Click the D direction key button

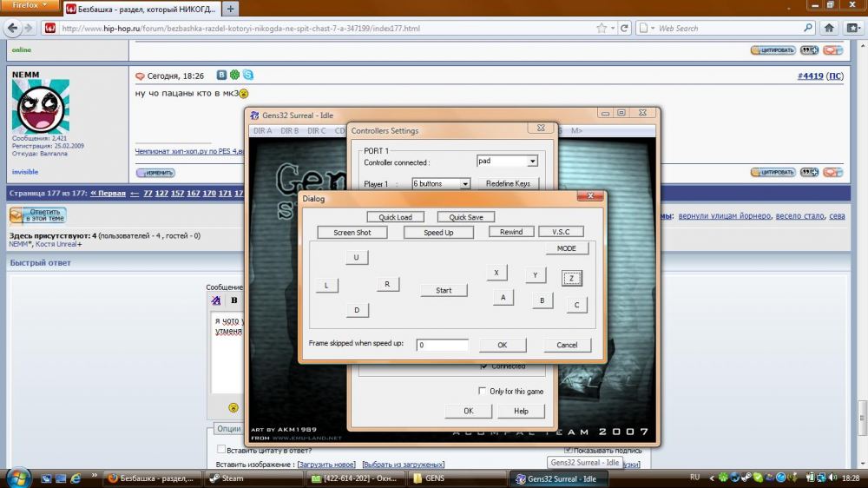(x=357, y=310)
